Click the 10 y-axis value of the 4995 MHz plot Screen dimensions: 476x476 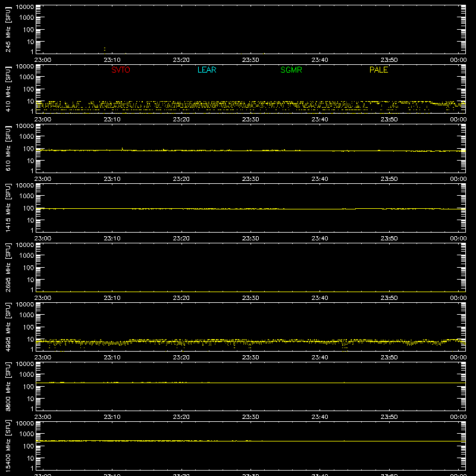coord(30,339)
